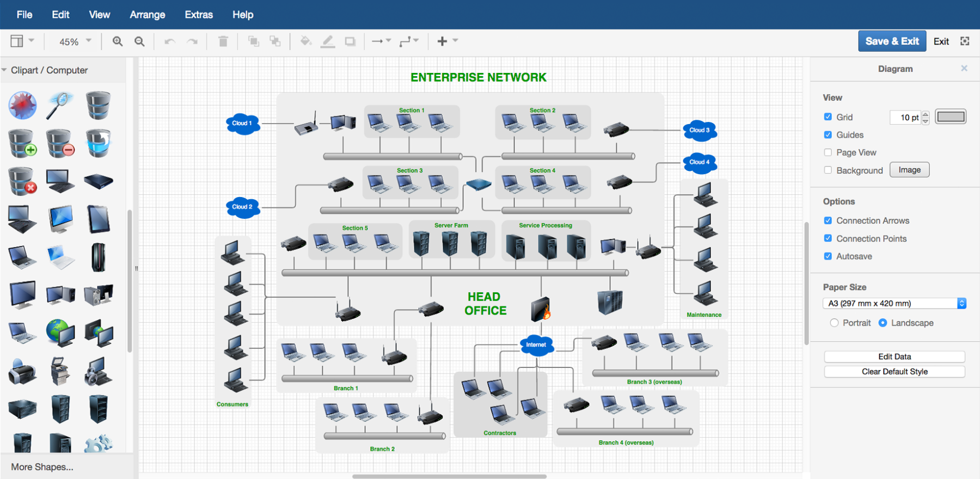
Task: Open the A3 paper size dropdown
Action: point(895,303)
